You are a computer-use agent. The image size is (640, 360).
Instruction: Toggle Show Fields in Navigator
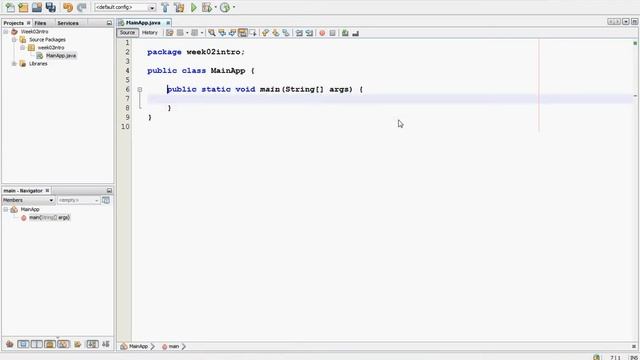(x=23, y=344)
